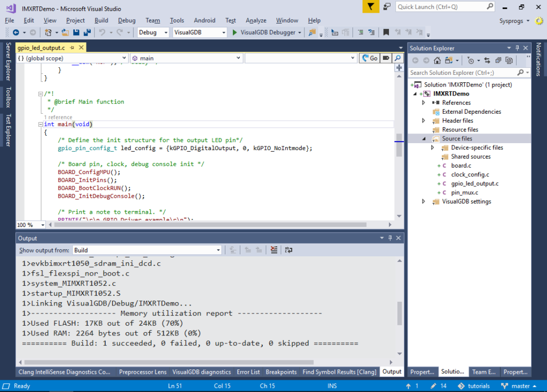Switch to VisualGDB diagnostics tab

pos(201,372)
